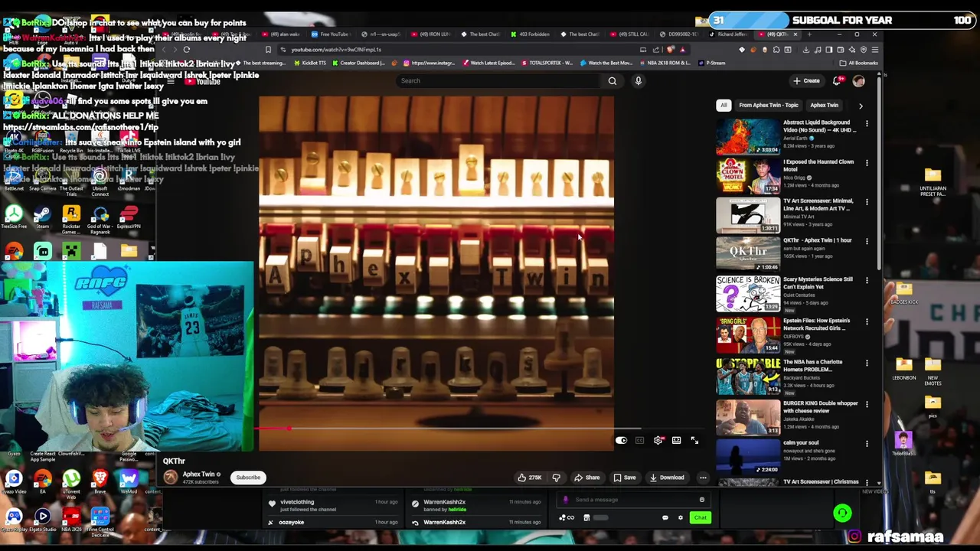980x551 pixels.
Task: Open Abstract Liquid Background Video thumbnail
Action: 748,136
